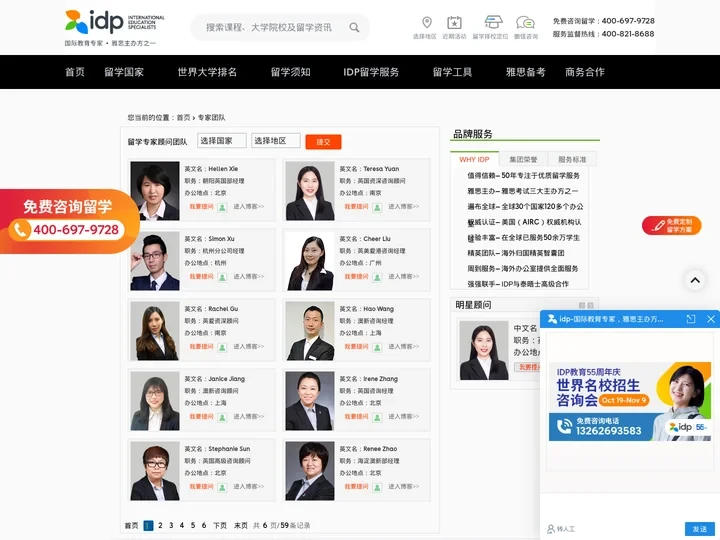Click green consult icon for Renee Zhao

pyautogui.click(x=377, y=487)
